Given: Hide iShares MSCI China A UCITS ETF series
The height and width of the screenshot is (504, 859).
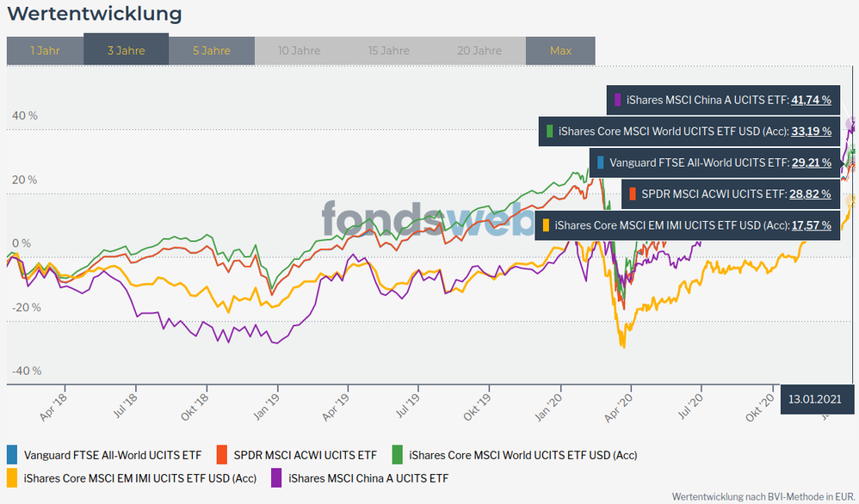Looking at the screenshot, I should (x=368, y=477).
